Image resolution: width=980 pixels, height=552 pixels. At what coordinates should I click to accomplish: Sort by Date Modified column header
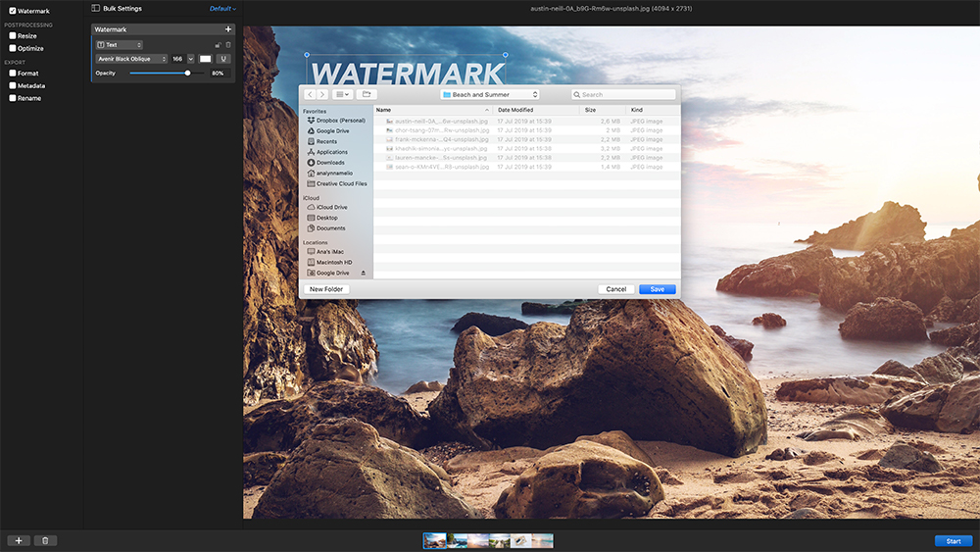point(537,110)
